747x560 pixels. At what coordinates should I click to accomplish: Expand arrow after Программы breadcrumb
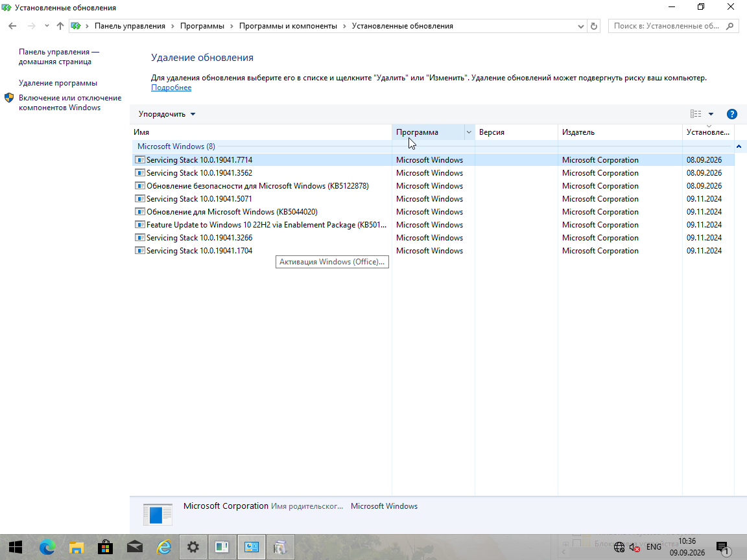pyautogui.click(x=231, y=26)
